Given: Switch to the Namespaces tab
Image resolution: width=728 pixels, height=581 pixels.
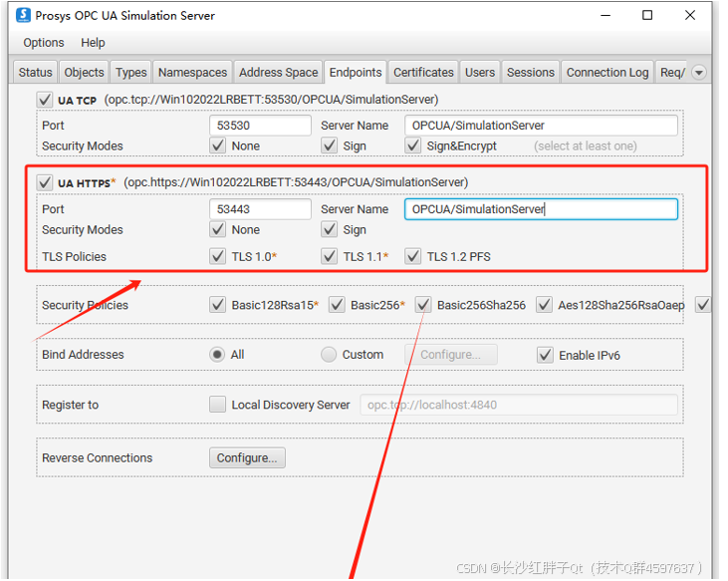Looking at the screenshot, I should click(192, 73).
